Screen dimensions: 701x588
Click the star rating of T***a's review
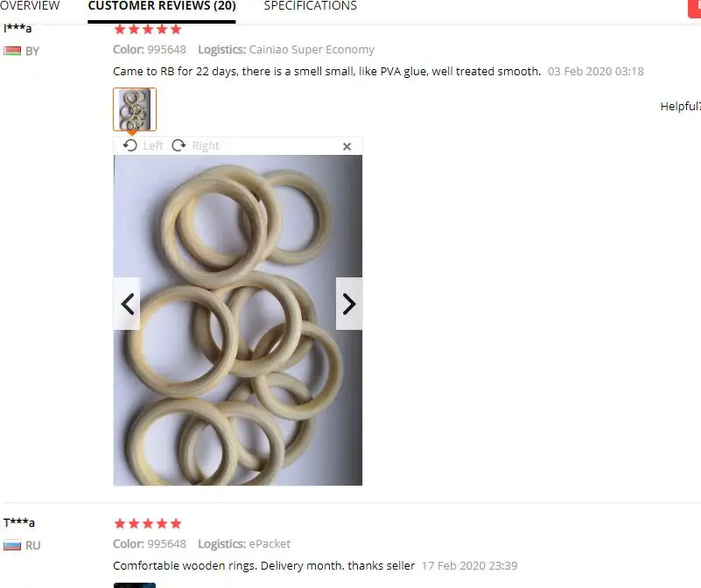[x=148, y=523]
